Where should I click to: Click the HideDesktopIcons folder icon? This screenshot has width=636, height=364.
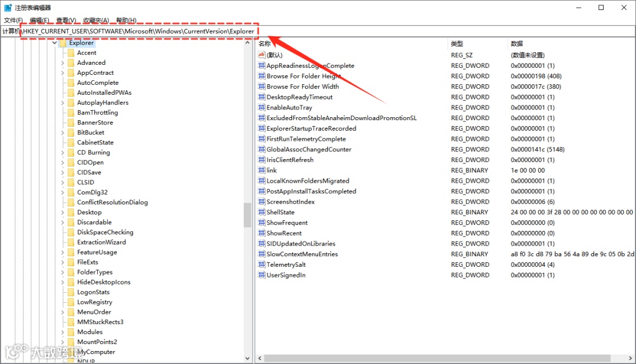click(71, 282)
